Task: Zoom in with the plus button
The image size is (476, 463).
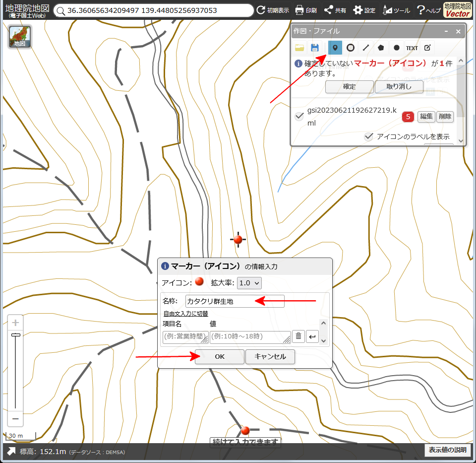Action: point(15,323)
